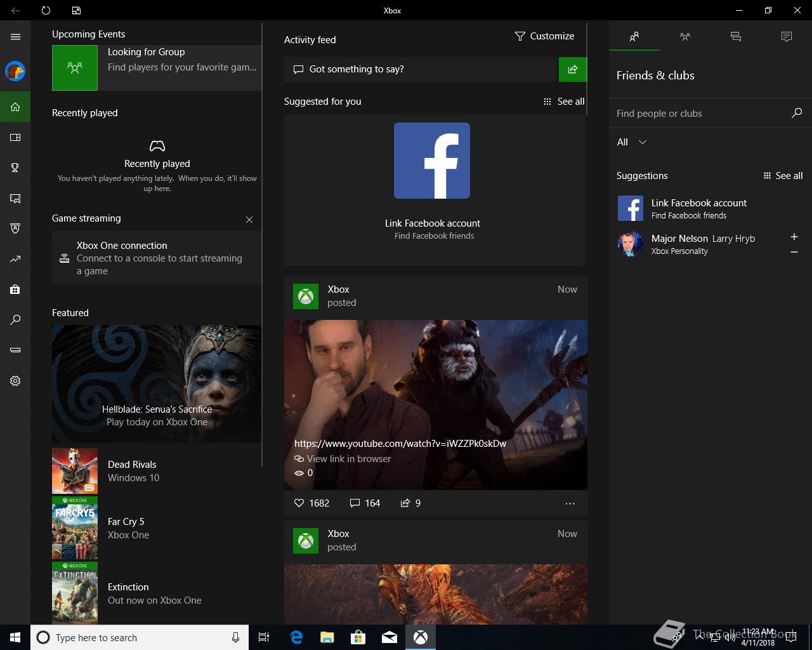Open Xbox profile on second post

(306, 541)
